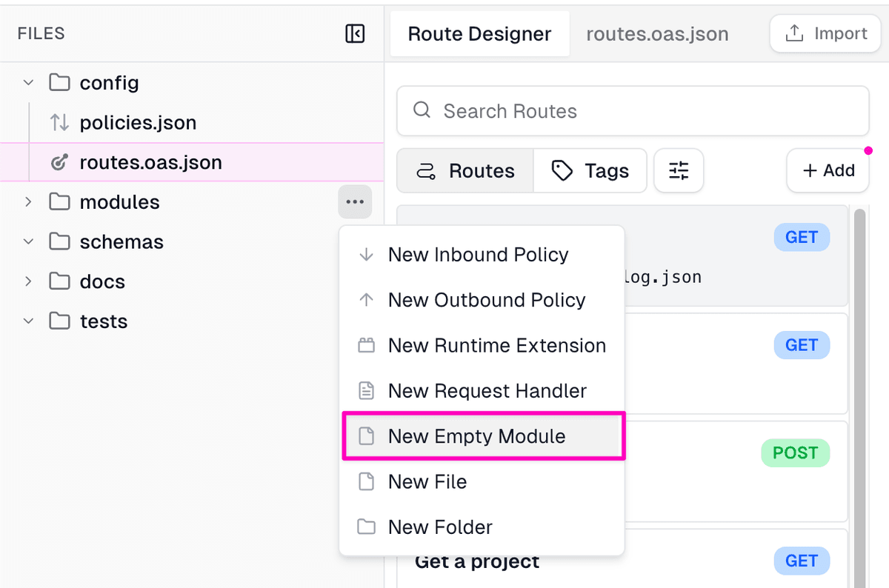This screenshot has height=588, width=889.
Task: Click the config folder icon
Action: pos(59,82)
